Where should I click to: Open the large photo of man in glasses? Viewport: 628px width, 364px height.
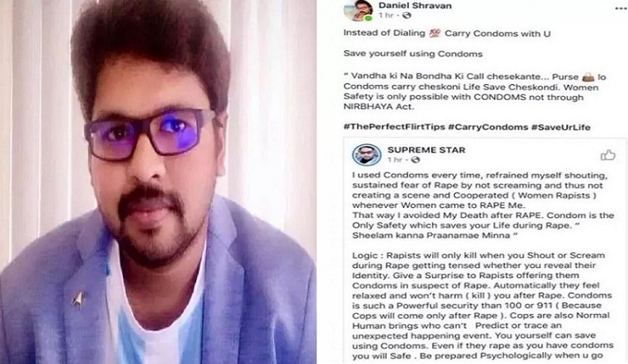point(158,182)
